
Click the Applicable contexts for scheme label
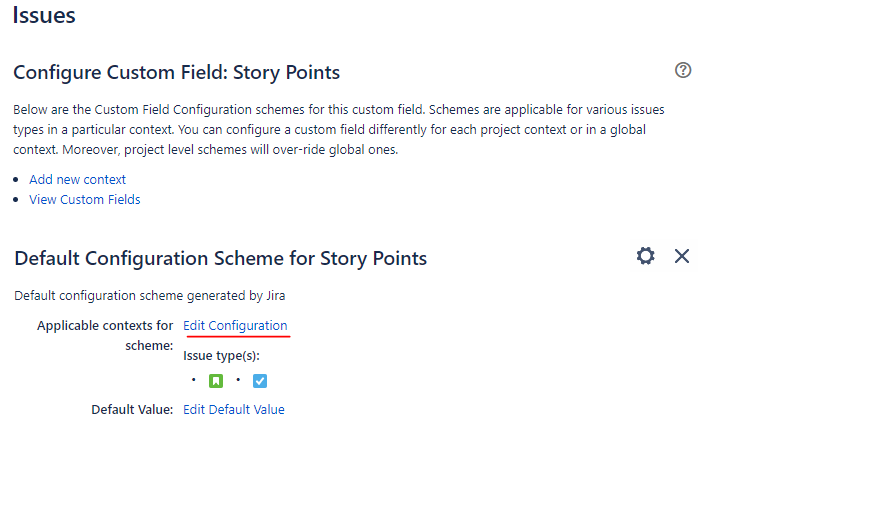pyautogui.click(x=105, y=335)
